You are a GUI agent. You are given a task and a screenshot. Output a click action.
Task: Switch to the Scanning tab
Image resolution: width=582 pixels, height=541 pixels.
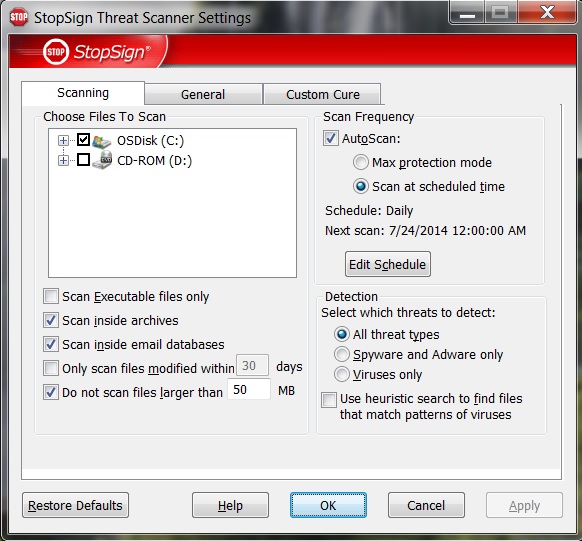[83, 93]
